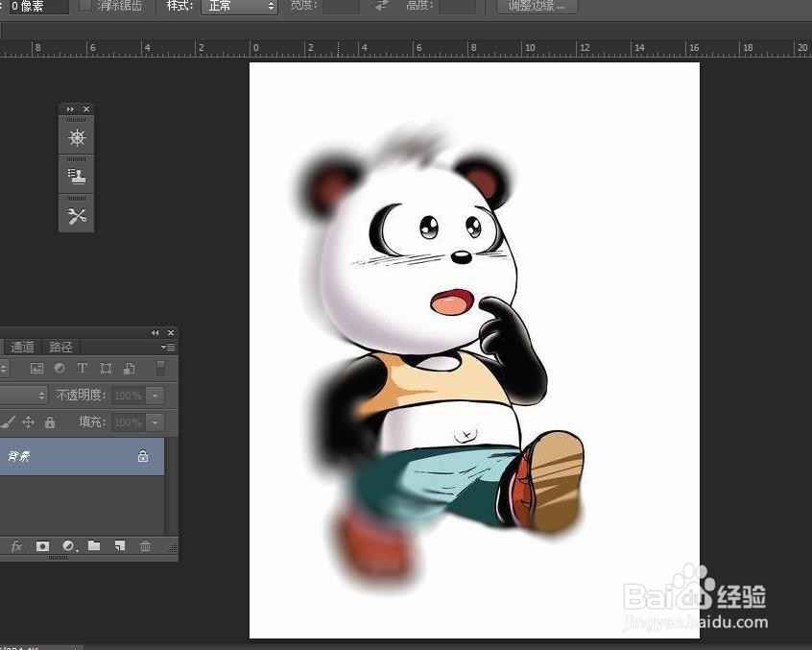Toggle the 消除锯齿 checkbox
Screen dimensions: 812x650
(x=84, y=6)
